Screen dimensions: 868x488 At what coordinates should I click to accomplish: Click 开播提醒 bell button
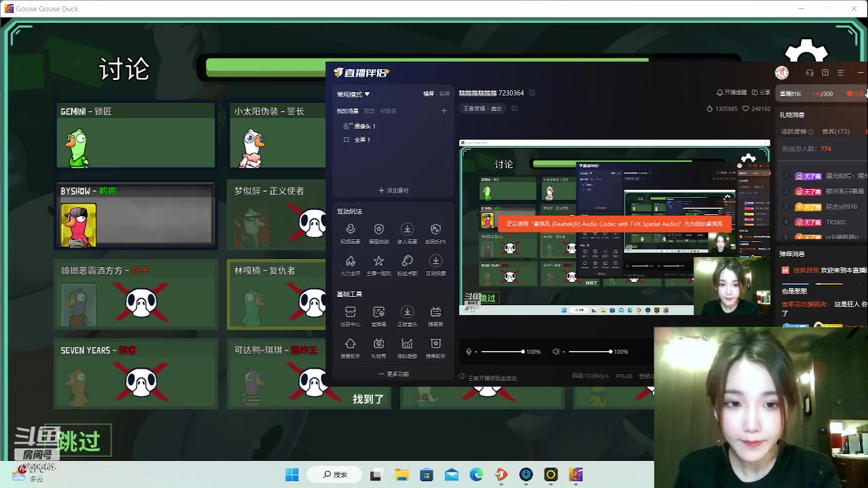(x=732, y=93)
